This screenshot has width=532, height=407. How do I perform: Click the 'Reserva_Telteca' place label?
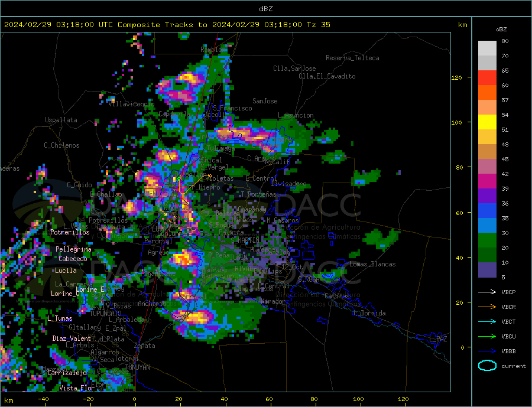(352, 58)
